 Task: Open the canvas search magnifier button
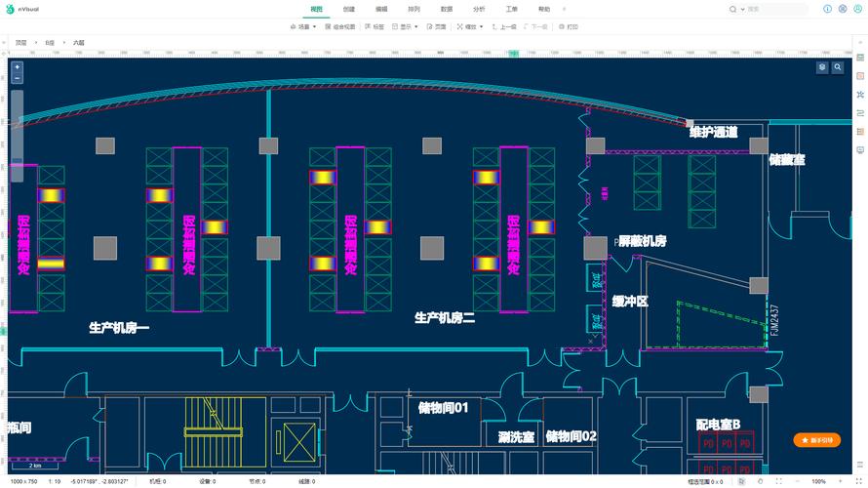tap(838, 67)
